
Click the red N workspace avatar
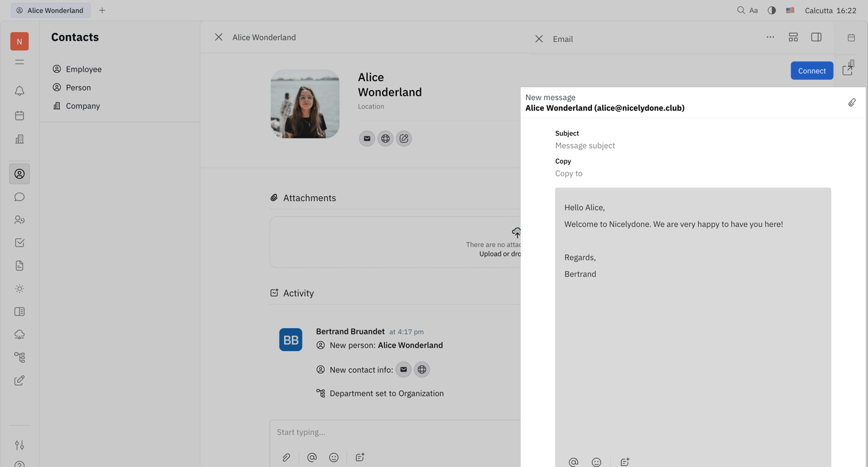(20, 41)
